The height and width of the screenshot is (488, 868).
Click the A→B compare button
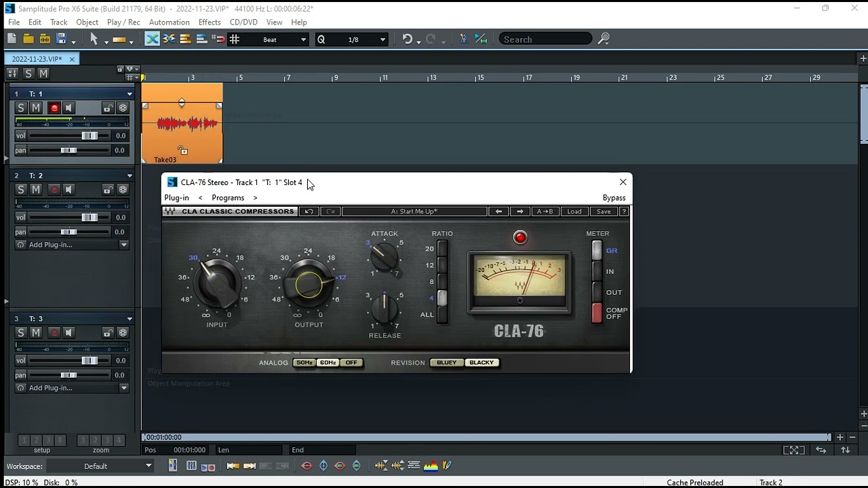[545, 211]
